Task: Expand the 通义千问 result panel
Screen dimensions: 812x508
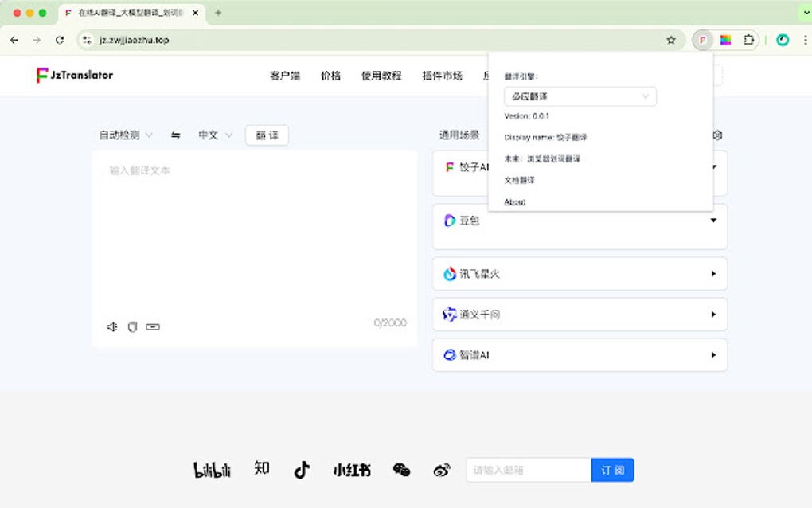Action: [713, 315]
